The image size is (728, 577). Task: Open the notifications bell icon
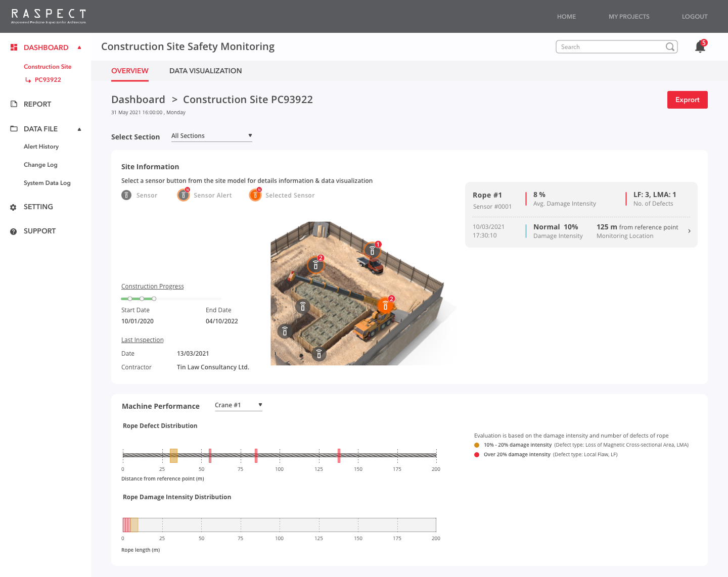[x=700, y=47]
